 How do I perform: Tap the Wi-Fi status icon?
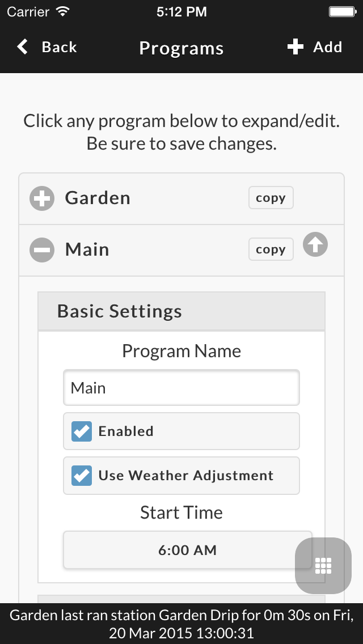[x=63, y=11]
